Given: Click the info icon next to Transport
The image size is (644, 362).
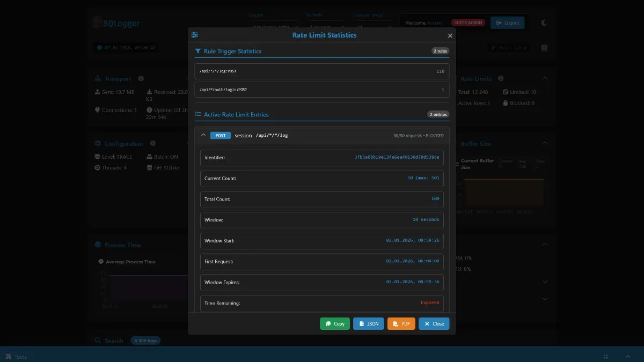Looking at the screenshot, I should 141,78.
